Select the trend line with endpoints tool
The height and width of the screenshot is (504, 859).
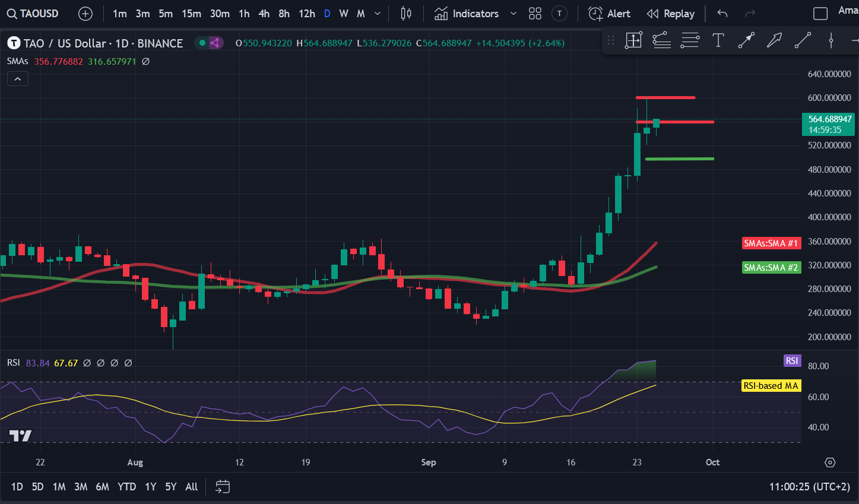coord(746,40)
